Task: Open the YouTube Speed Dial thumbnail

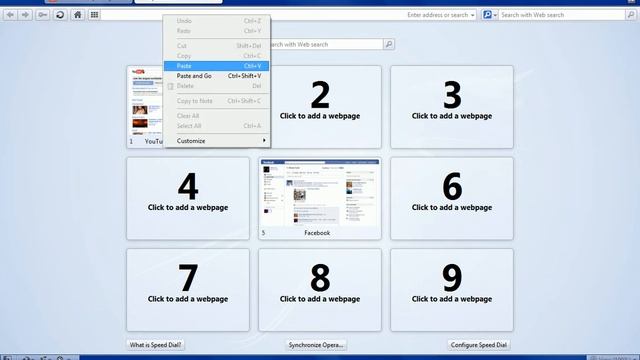Action: [x=145, y=107]
